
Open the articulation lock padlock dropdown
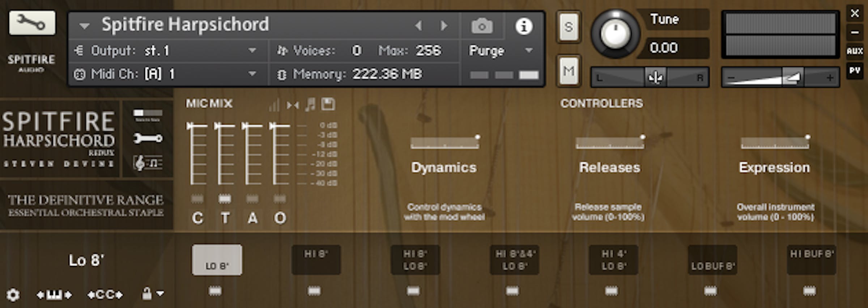point(153,294)
